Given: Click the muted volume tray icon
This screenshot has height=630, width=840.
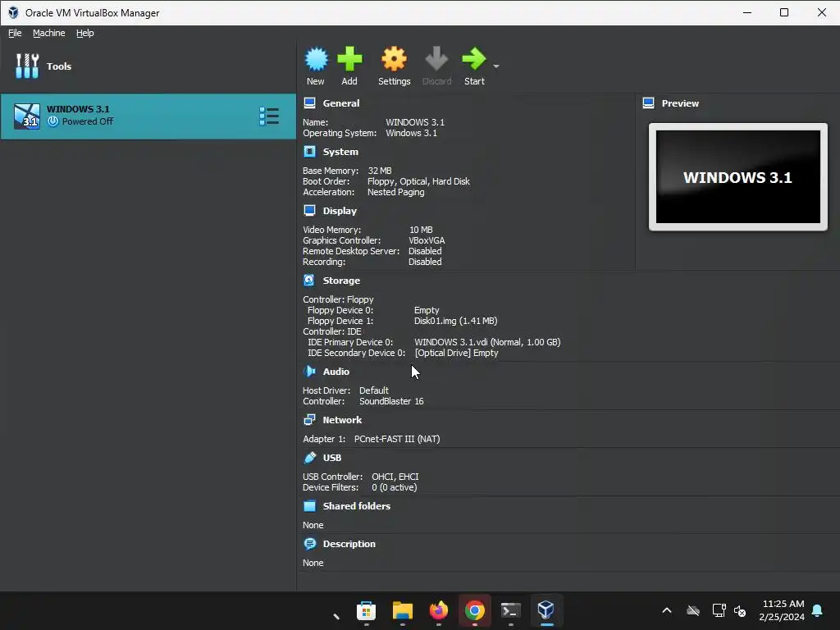Looking at the screenshot, I should click(x=740, y=610).
